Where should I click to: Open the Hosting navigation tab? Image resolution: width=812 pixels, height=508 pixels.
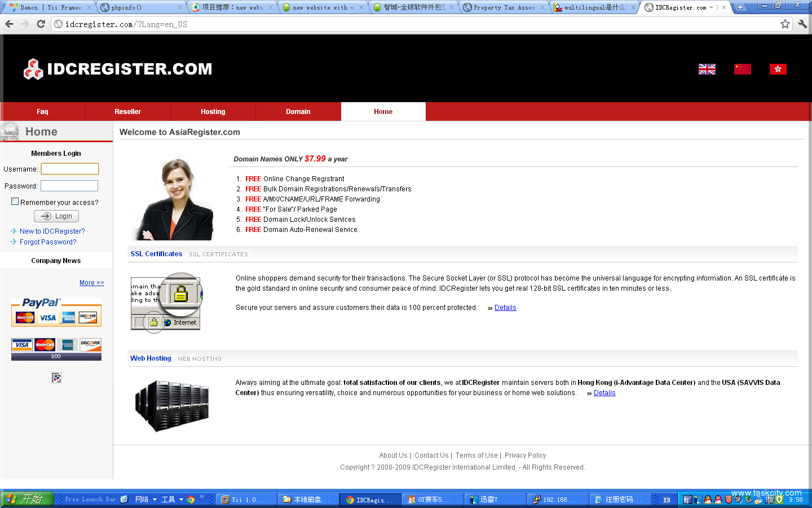(x=213, y=112)
